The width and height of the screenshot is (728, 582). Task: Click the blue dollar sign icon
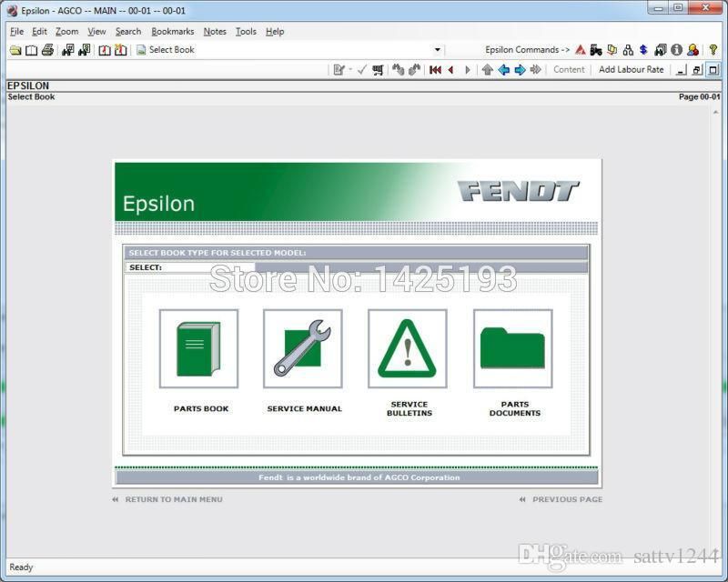tap(643, 50)
